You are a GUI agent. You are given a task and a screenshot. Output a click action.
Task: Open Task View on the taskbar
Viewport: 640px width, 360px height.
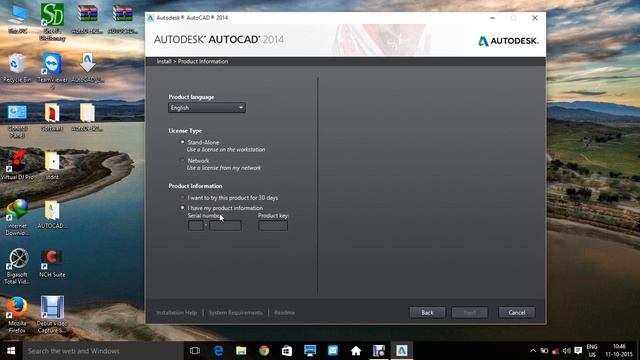click(x=195, y=351)
